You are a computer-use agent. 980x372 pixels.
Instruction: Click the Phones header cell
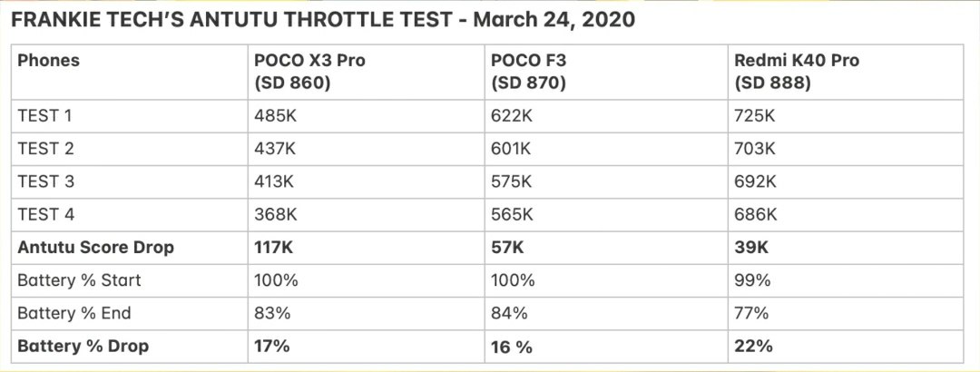[x=130, y=72]
